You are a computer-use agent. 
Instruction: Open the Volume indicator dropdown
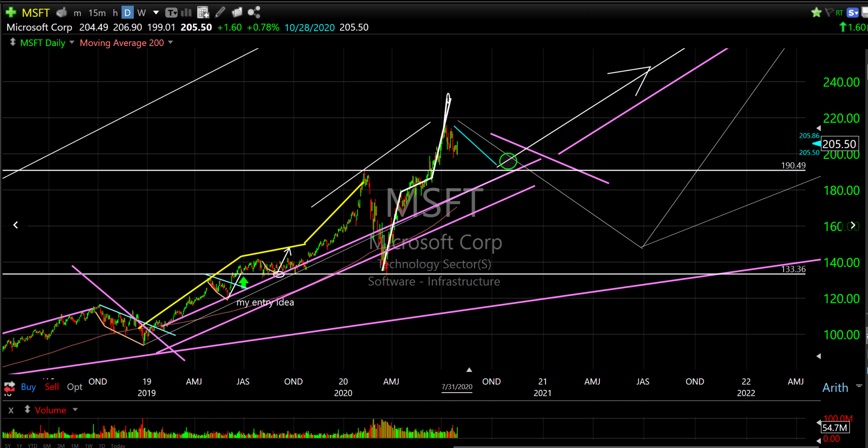(x=75, y=410)
